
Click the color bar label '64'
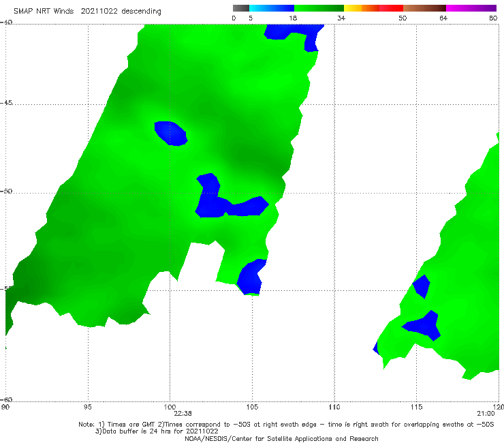coord(443,18)
